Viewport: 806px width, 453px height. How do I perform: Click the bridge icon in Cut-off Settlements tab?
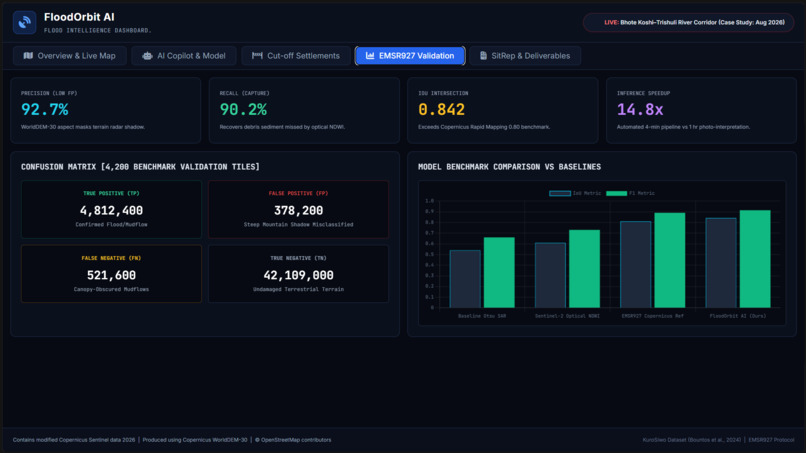[257, 56]
